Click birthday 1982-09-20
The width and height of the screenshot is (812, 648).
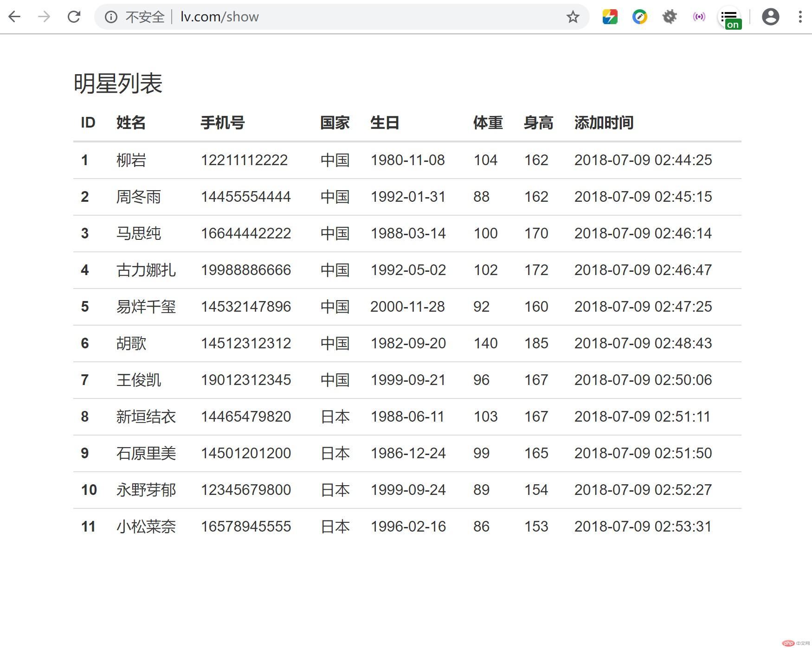(408, 343)
